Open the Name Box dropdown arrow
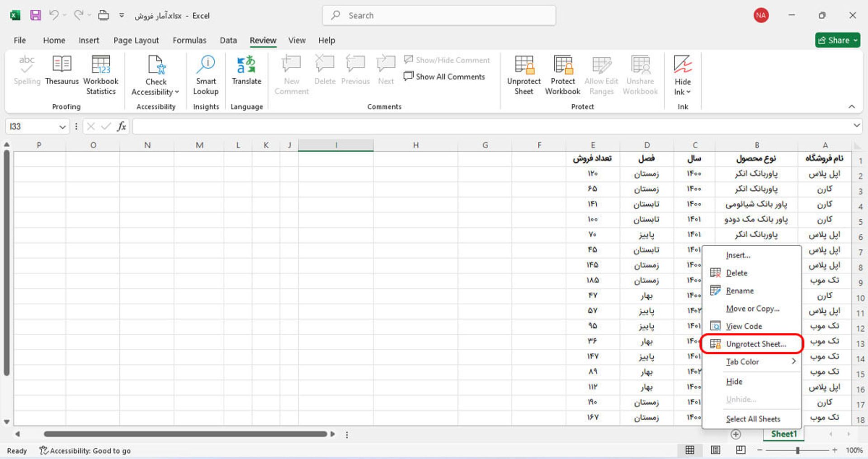 point(62,127)
